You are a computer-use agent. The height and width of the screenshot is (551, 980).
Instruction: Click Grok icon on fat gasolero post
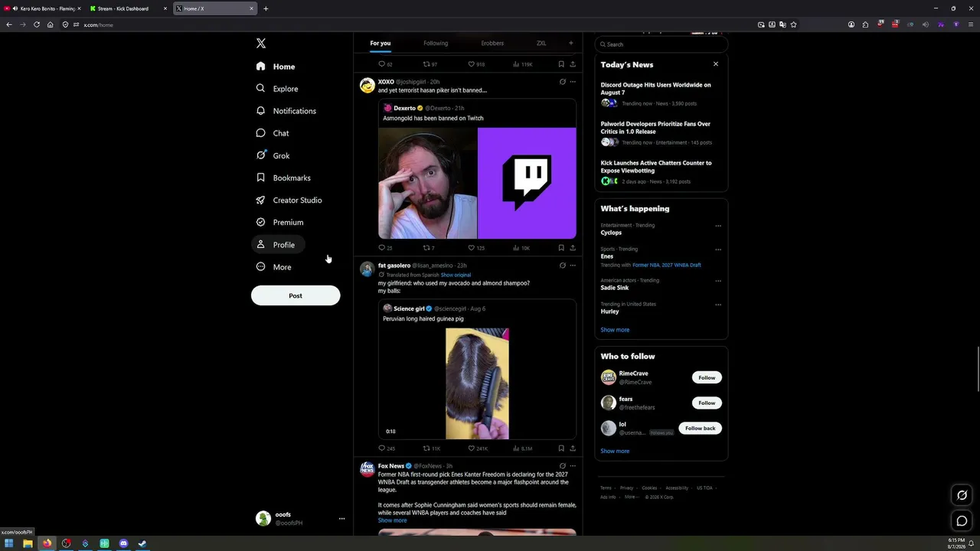click(x=563, y=266)
